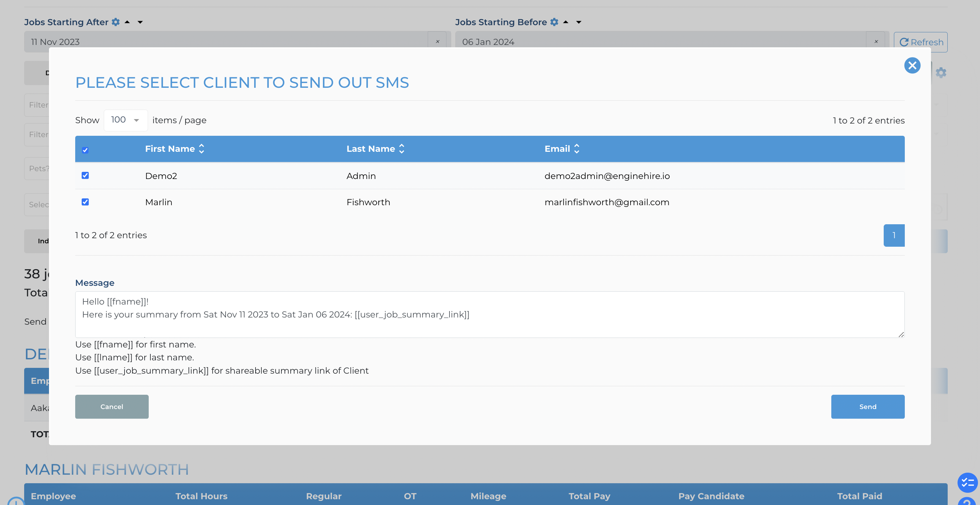980x505 pixels.
Task: Uncheck the Marlin Fishworth row checkbox
Action: click(x=85, y=202)
